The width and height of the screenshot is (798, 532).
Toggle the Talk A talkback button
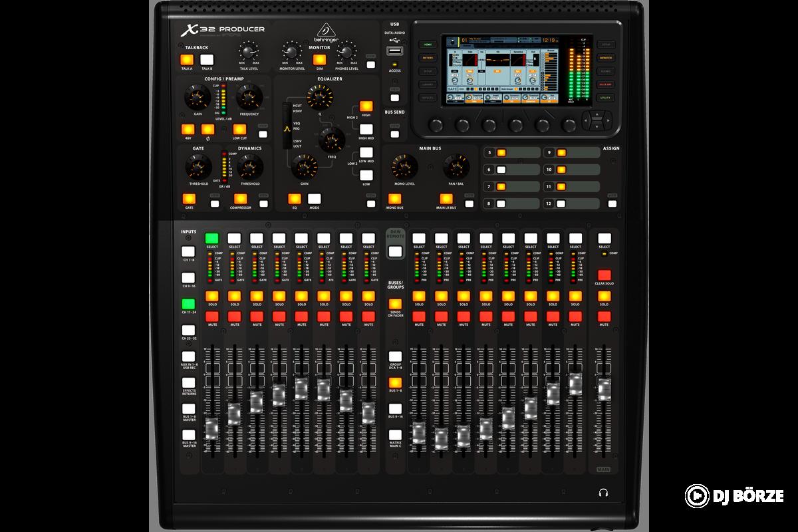[187, 60]
